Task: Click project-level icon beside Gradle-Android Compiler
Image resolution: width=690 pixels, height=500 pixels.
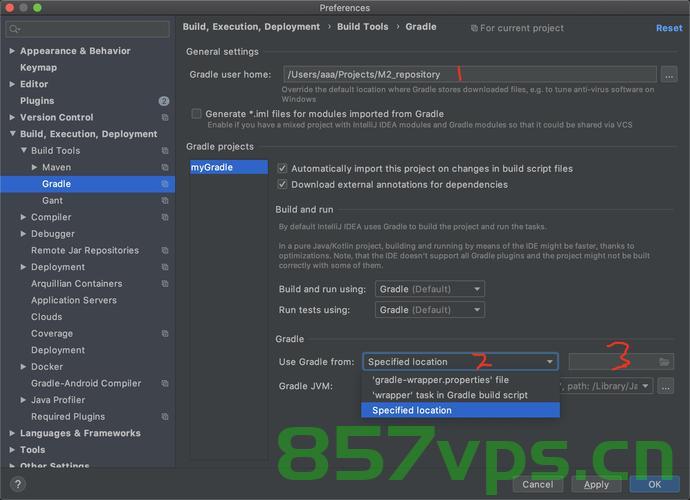Action: (165, 383)
